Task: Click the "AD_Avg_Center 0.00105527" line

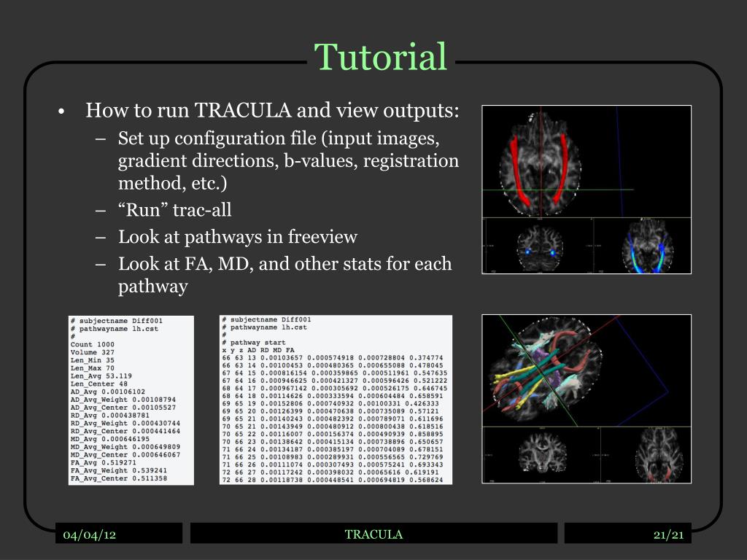Action: [x=123, y=408]
